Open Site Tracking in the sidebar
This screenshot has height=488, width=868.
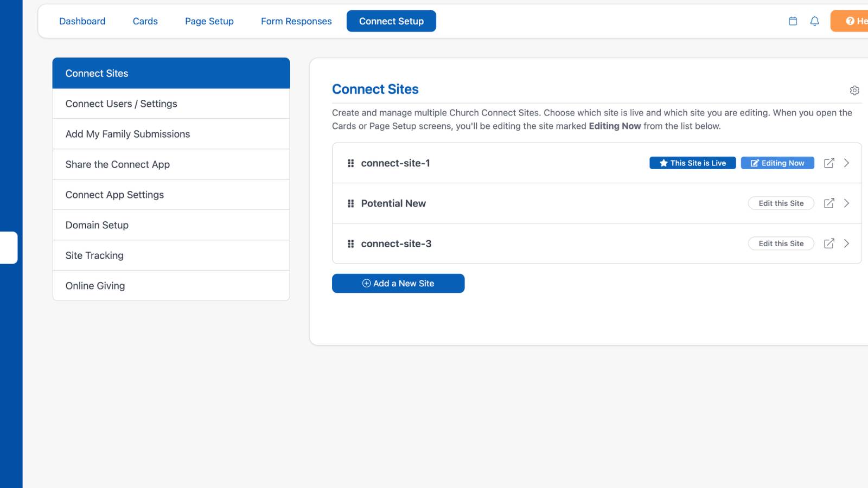[171, 255]
